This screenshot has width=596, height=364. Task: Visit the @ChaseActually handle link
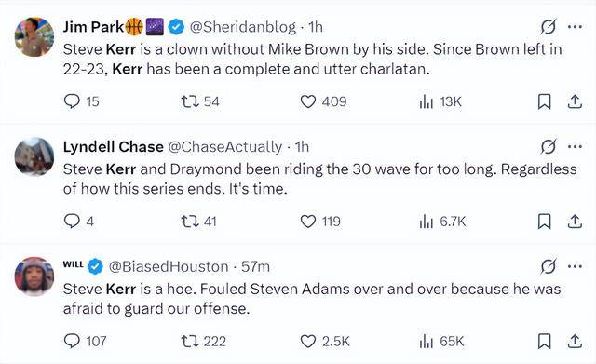[x=225, y=147]
